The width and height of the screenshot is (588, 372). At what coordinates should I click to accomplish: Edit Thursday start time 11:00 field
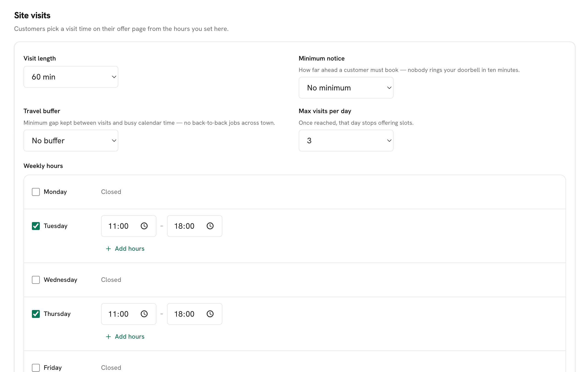click(x=129, y=314)
